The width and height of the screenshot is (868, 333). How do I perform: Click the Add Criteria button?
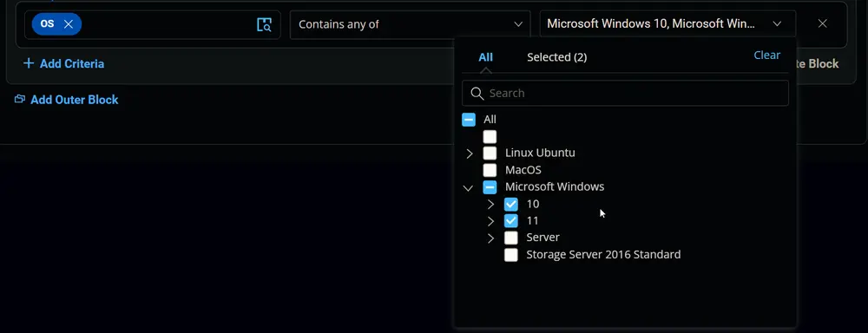click(63, 63)
